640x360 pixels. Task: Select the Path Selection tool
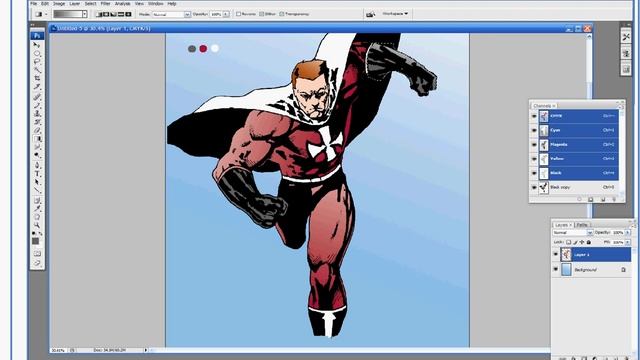[37, 182]
